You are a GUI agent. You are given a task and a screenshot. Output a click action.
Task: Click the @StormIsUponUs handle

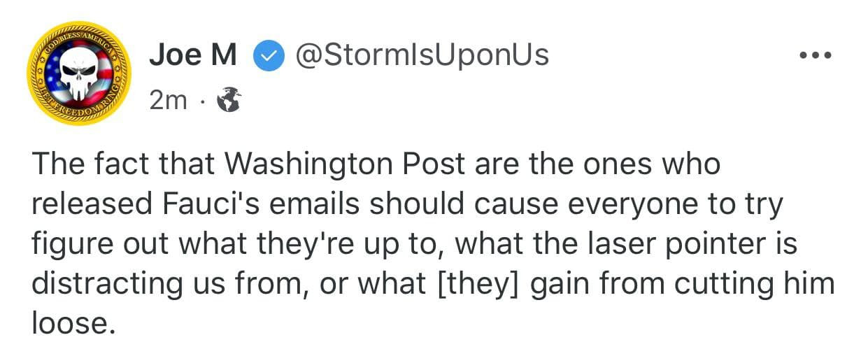(x=422, y=55)
